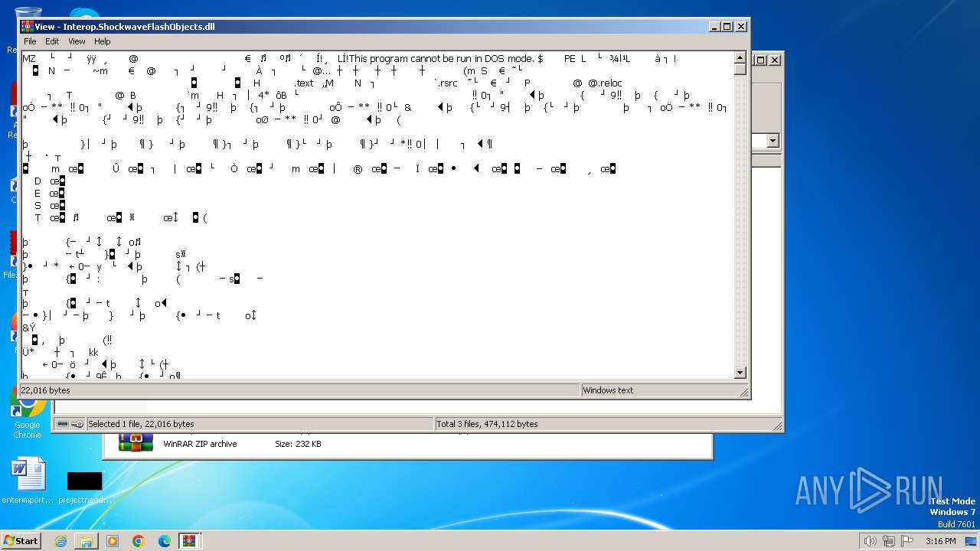Launch Internet Explorer from taskbar

click(60, 541)
